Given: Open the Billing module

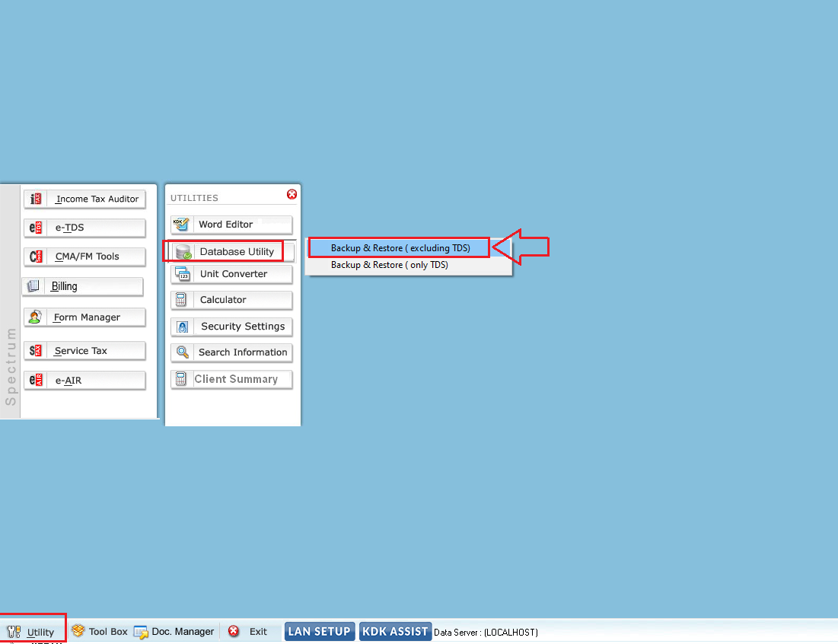Looking at the screenshot, I should (83, 286).
